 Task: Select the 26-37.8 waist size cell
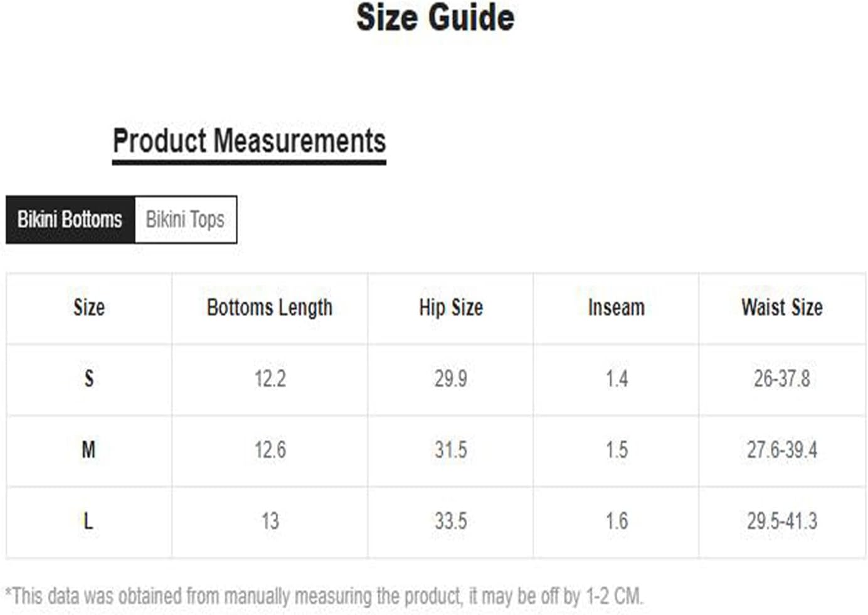click(782, 379)
